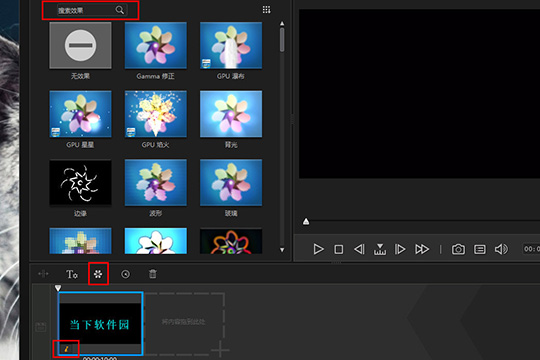The height and width of the screenshot is (360, 540).
Task: Choose the GPU 焰火 fireworks effect
Action: pyautogui.click(x=156, y=114)
